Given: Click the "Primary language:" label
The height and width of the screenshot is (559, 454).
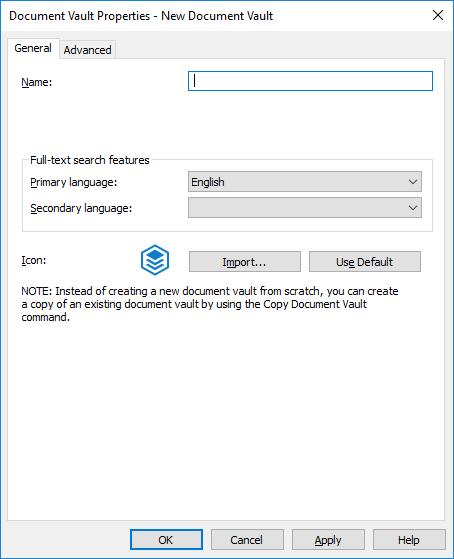Looking at the screenshot, I should (x=73, y=182).
